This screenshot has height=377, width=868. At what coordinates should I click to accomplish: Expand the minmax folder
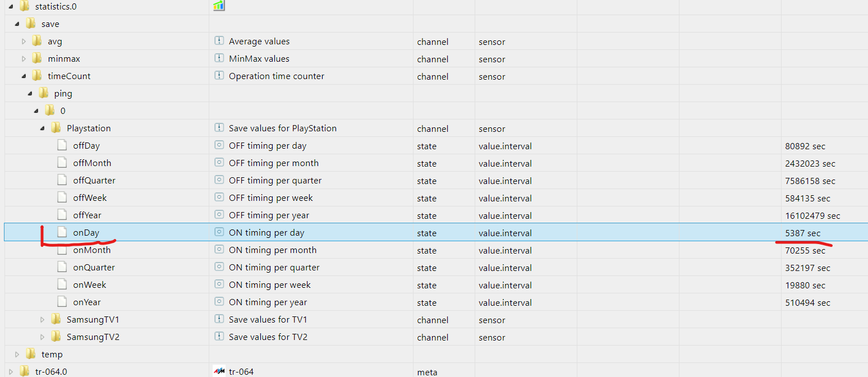[24, 59]
